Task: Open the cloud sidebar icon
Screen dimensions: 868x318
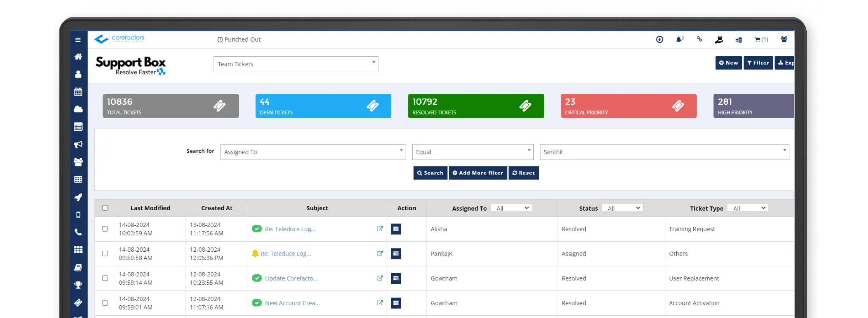Action: point(78,109)
